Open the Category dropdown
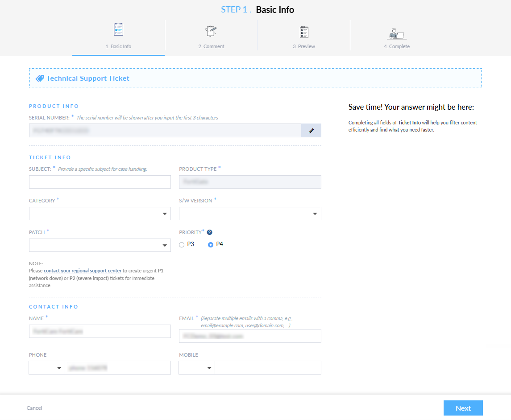The width and height of the screenshot is (511, 420). (100, 214)
